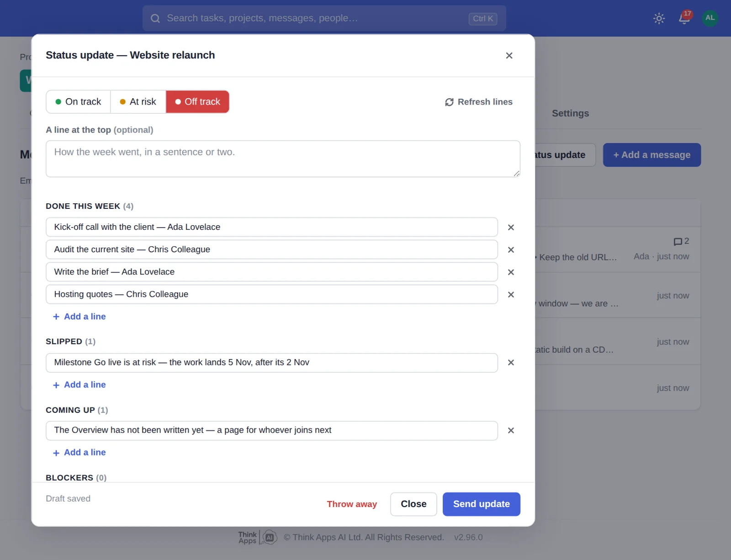
Task: Add a line under Done this week
Action: click(x=79, y=317)
